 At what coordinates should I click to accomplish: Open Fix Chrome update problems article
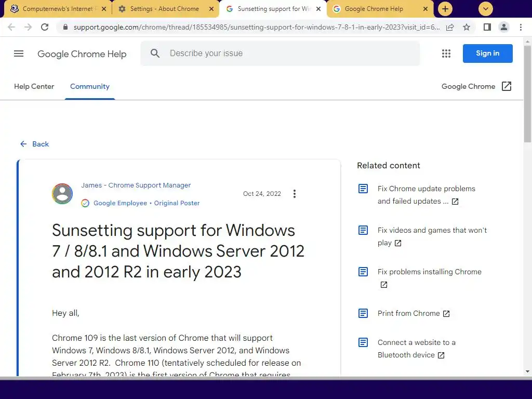click(426, 195)
